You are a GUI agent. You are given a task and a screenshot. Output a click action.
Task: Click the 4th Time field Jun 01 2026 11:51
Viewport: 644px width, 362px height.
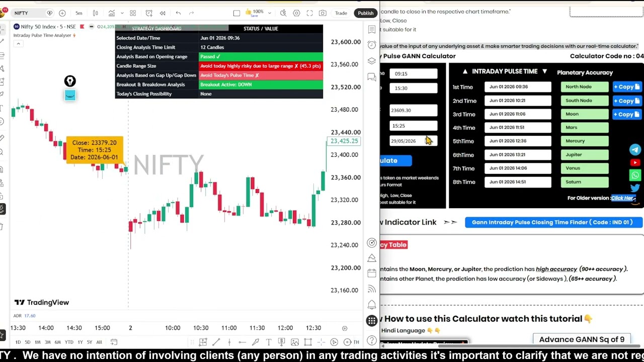click(x=518, y=128)
